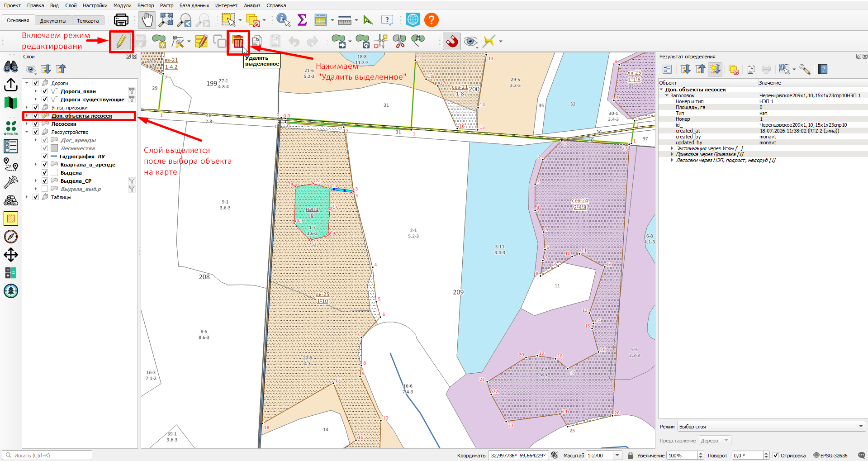Select the vertex tool icon
Screen dimensions: 868x461
[x=178, y=42]
